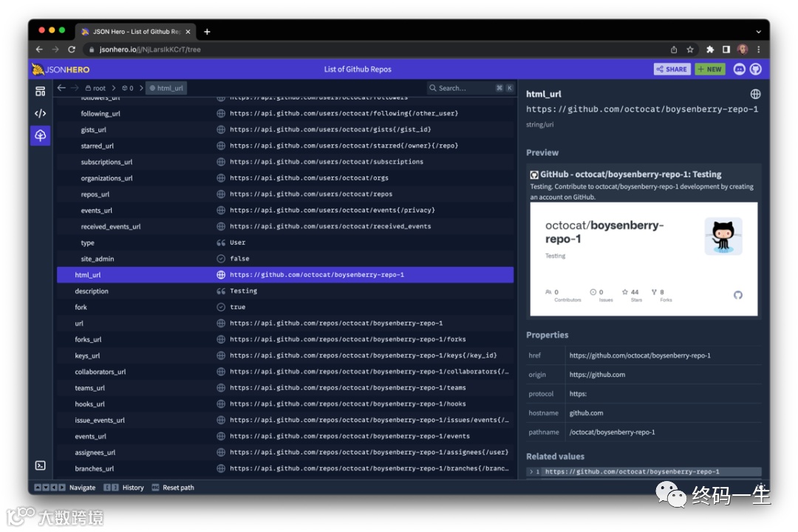Select the received_events_url row
This screenshot has width=798, height=532.
[285, 227]
